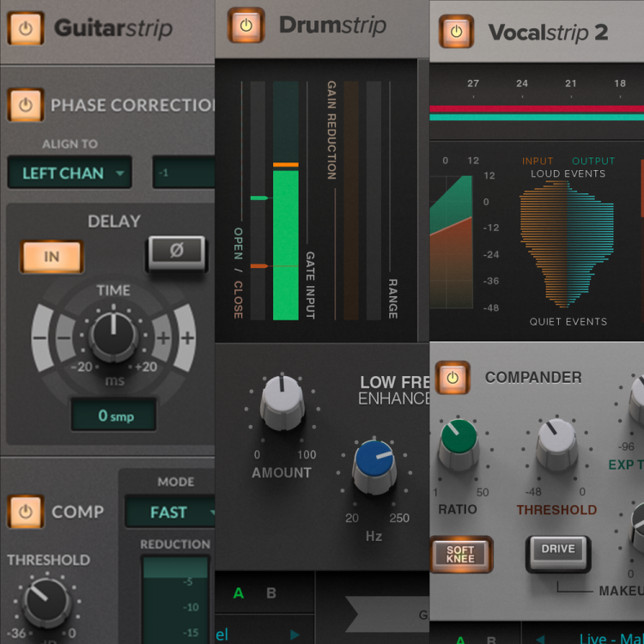Open the Left Chan align dropdown

(x=70, y=173)
